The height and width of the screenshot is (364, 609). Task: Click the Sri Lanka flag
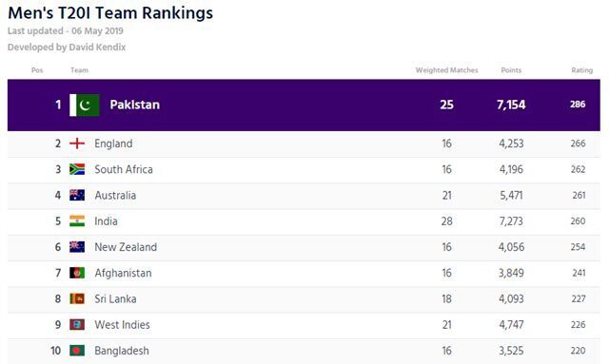77,298
